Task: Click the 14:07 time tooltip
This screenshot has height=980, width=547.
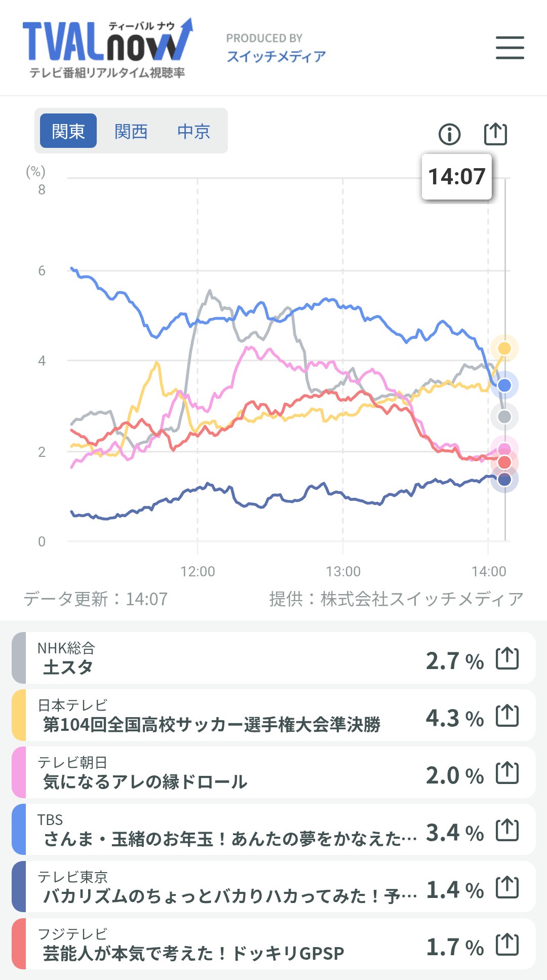Action: coord(457,177)
